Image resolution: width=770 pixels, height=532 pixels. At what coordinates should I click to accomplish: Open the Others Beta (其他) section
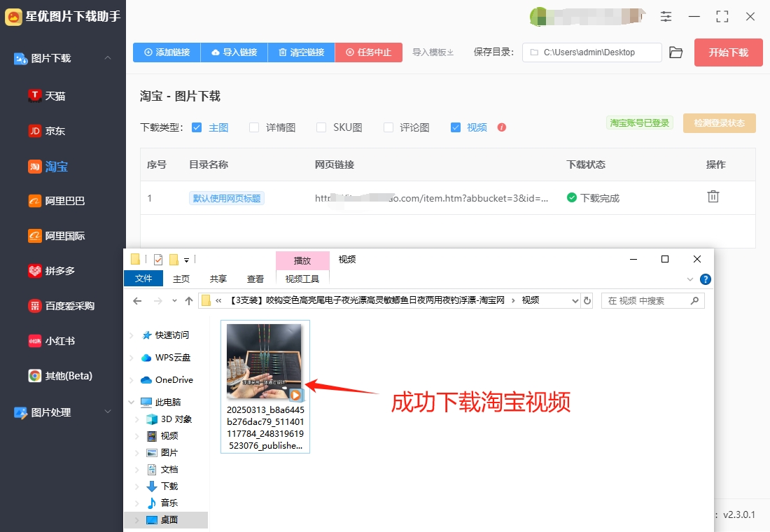(60, 376)
